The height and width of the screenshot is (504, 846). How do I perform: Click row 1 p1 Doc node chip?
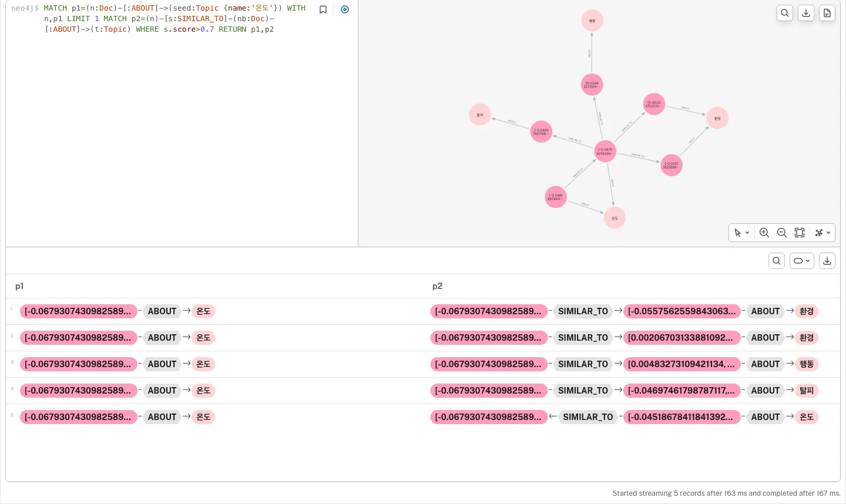pyautogui.click(x=78, y=311)
